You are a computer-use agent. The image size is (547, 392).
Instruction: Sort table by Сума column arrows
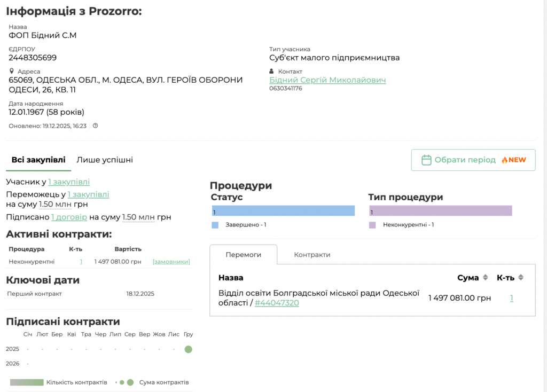point(485,278)
